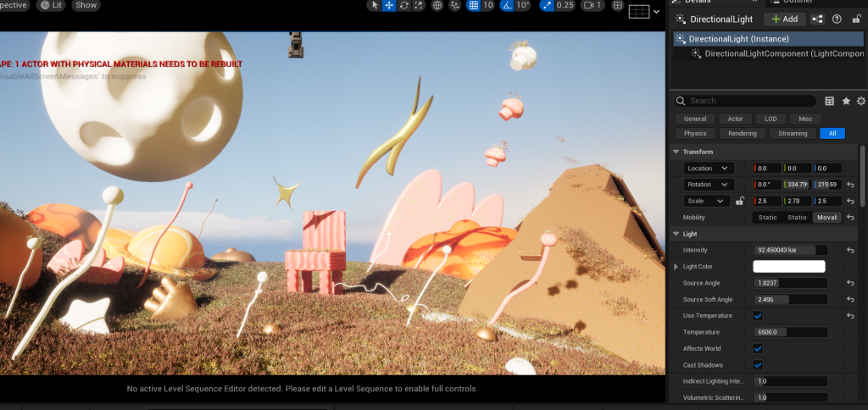This screenshot has width=868, height=410.
Task: Click Scale Y value 2.78
Action: click(x=798, y=201)
